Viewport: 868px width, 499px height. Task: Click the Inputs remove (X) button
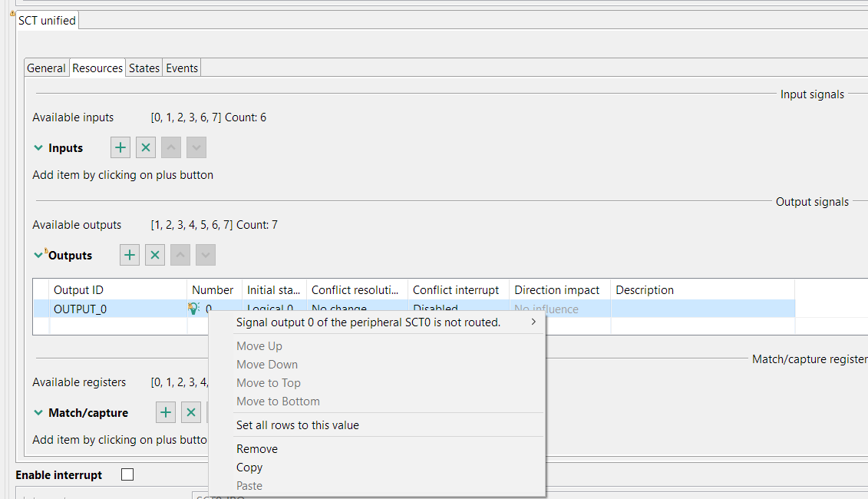point(146,148)
